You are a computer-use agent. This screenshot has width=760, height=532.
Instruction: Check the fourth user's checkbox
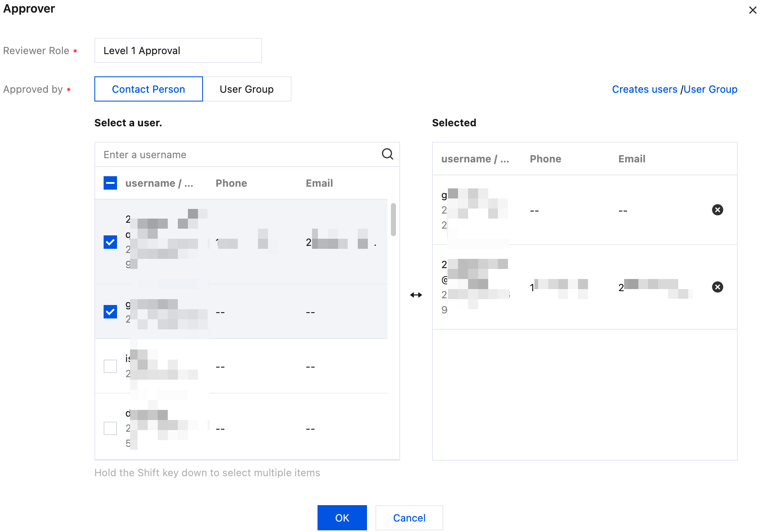pyautogui.click(x=110, y=428)
